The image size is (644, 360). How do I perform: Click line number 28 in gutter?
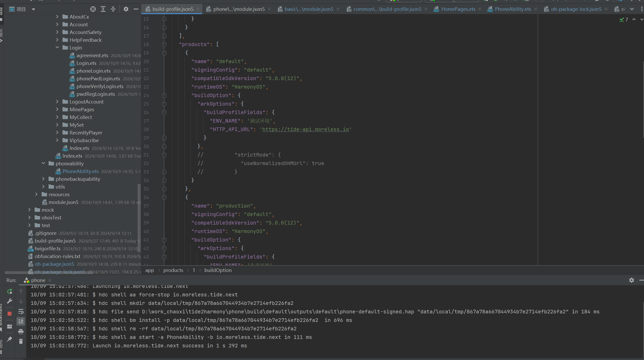(146, 129)
